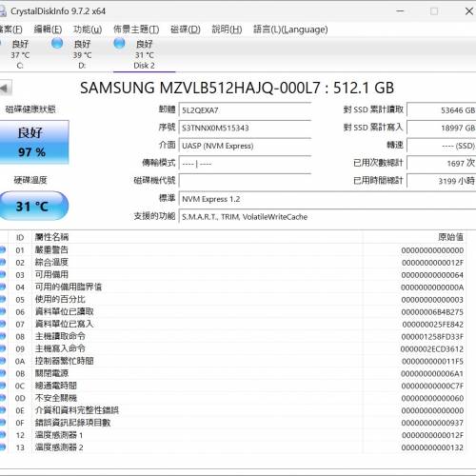Select attribute row 0C 總通電時間
The image size is (476, 476).
coord(232,386)
